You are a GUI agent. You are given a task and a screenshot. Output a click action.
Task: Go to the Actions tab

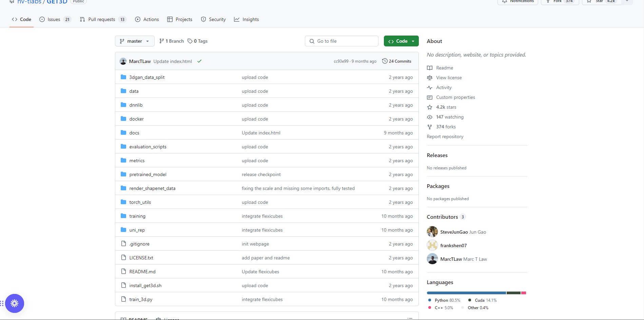point(147,19)
